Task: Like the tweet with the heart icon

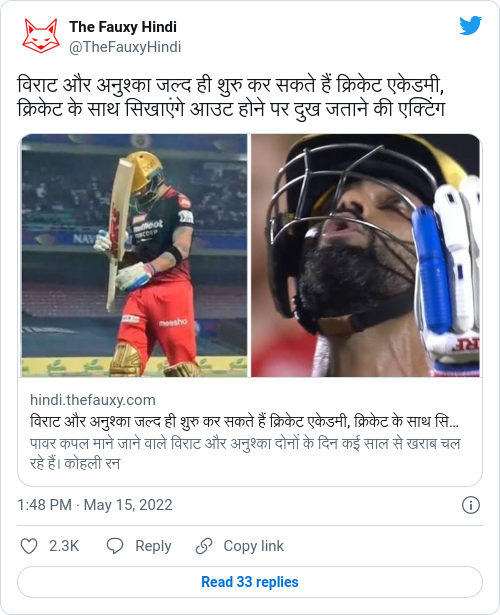Action: coord(29,546)
